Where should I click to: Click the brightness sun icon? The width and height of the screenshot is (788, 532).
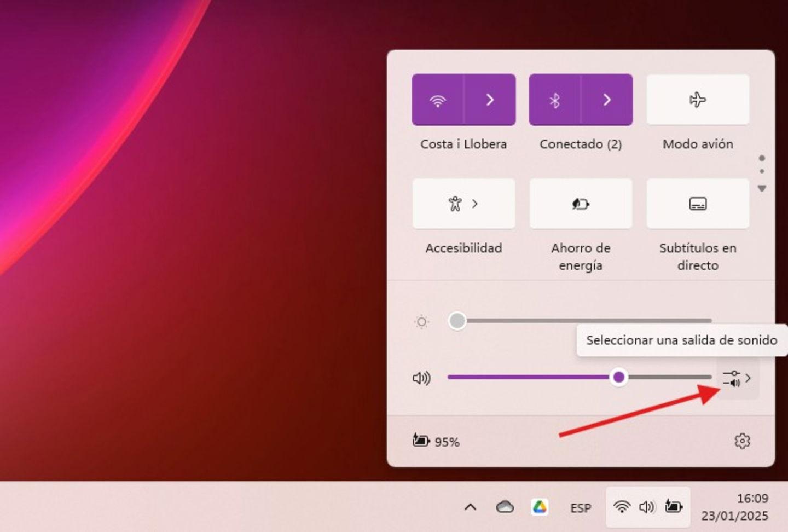421,322
